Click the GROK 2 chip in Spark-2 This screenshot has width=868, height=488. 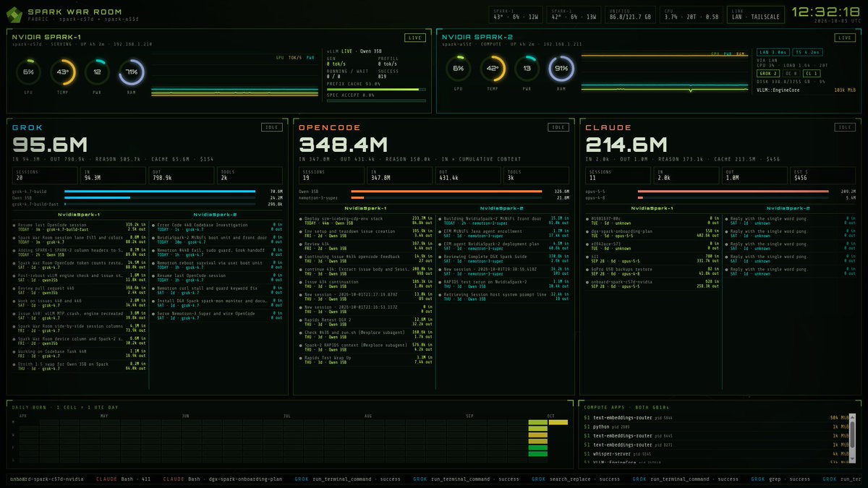coord(768,73)
